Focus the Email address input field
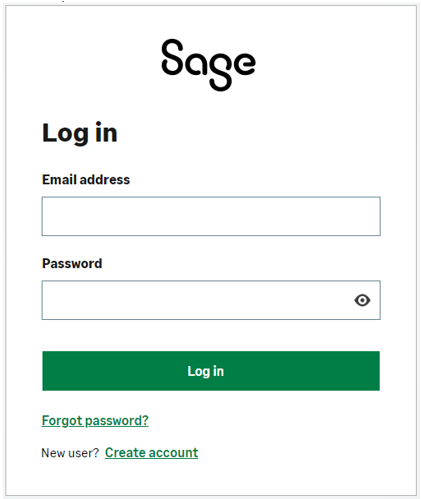 211,216
